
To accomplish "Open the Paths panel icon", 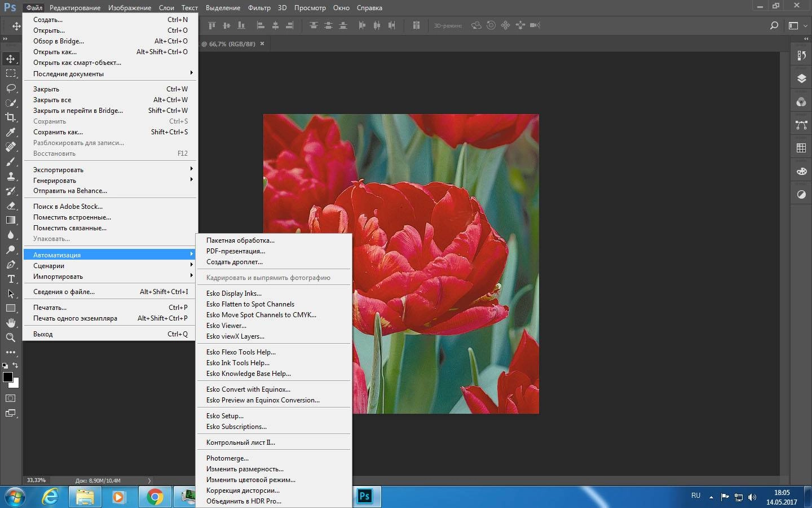I will click(801, 125).
